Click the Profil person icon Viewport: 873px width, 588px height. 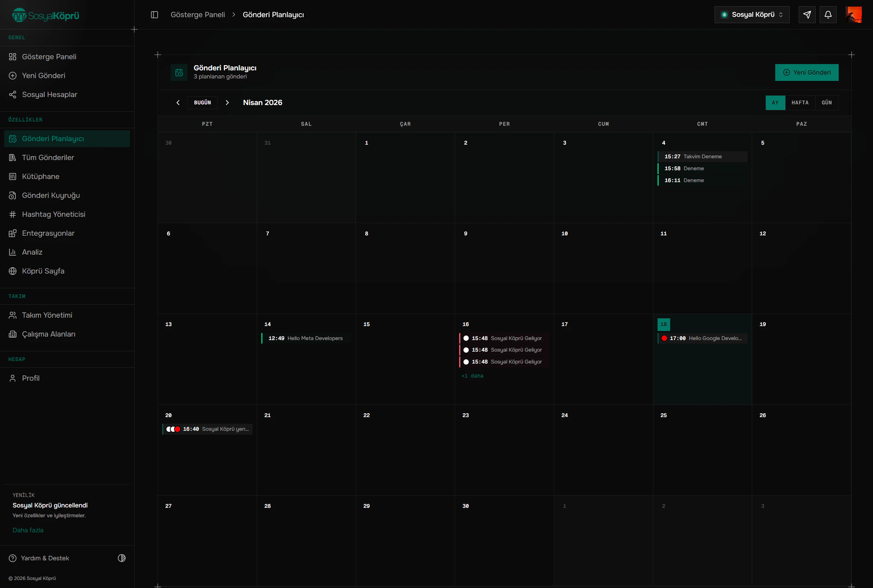(13, 378)
